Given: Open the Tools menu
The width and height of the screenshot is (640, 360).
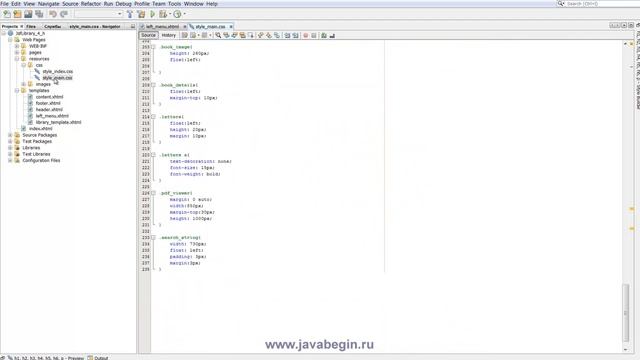Looking at the screenshot, I should (x=174, y=4).
